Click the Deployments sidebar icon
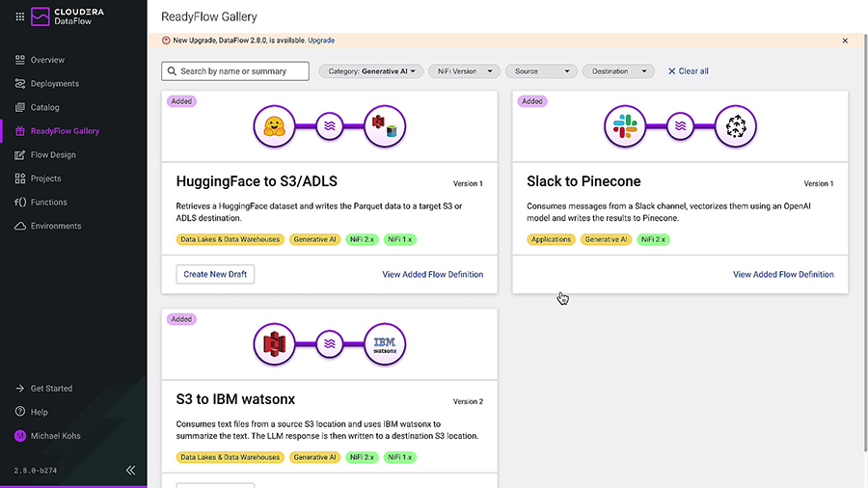Viewport: 868px width, 488px height. pyautogui.click(x=20, y=84)
